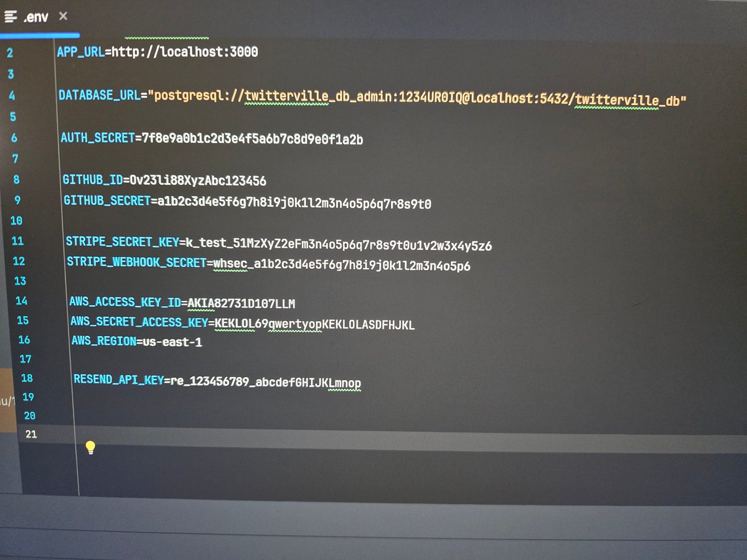Click the GITHUB_SECRET key
This screenshot has height=560, width=747.
click(107, 201)
